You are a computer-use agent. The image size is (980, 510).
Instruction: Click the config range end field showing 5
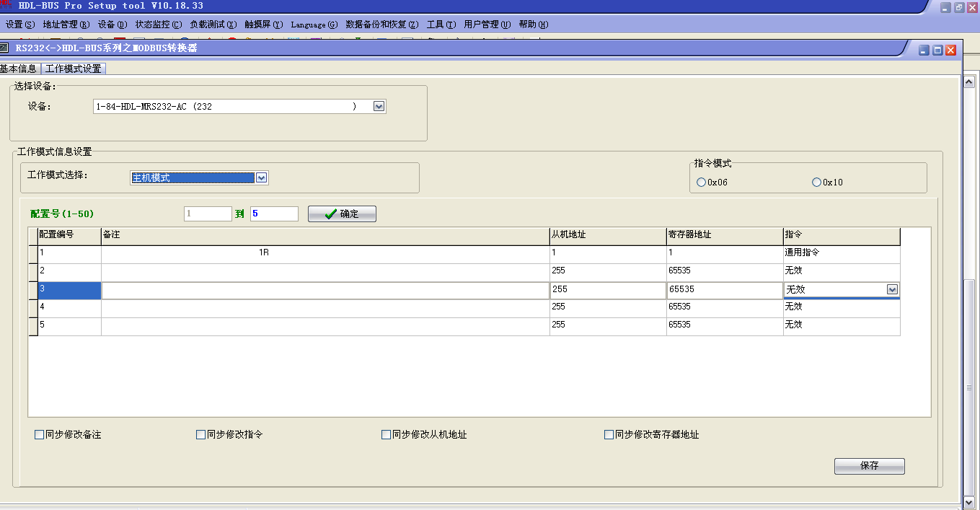[274, 214]
